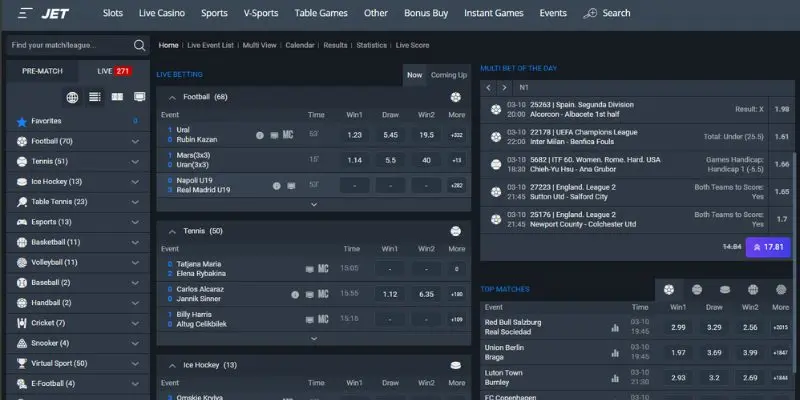Viewport: 800px width, 400px height.
Task: Open statistics icon for Red Bull Salzburg match
Action: tap(615, 328)
